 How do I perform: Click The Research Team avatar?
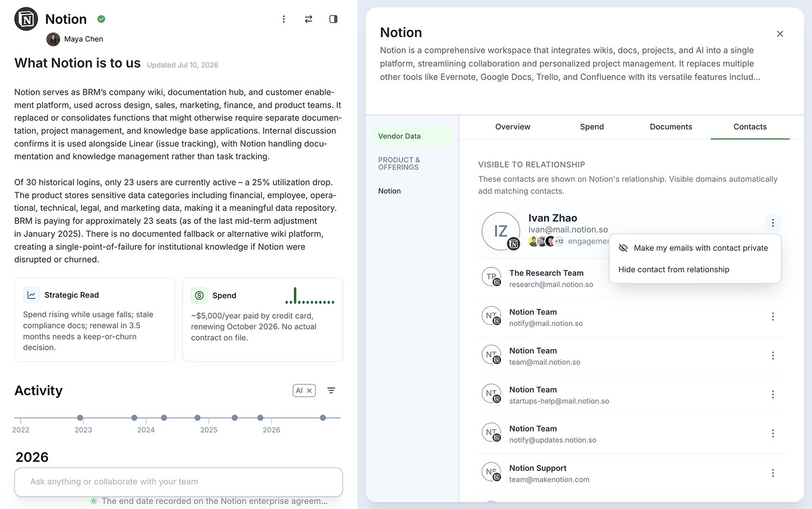[x=491, y=277]
